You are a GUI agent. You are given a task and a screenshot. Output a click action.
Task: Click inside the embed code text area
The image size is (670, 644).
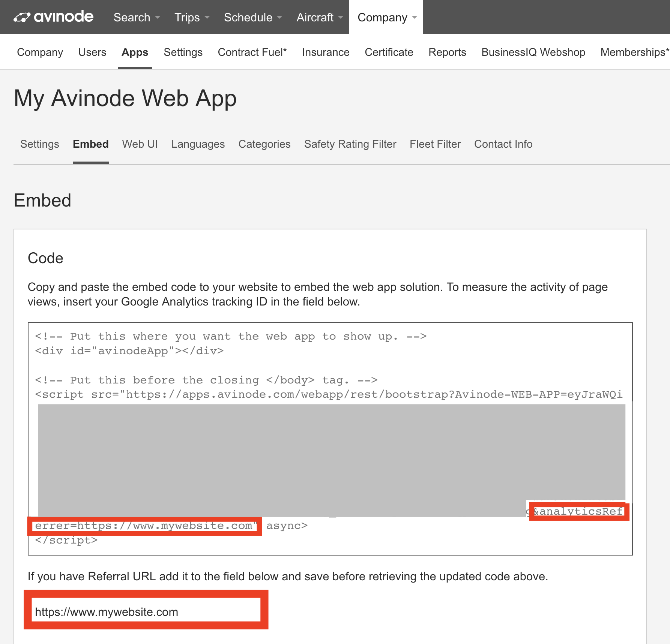pos(330,439)
